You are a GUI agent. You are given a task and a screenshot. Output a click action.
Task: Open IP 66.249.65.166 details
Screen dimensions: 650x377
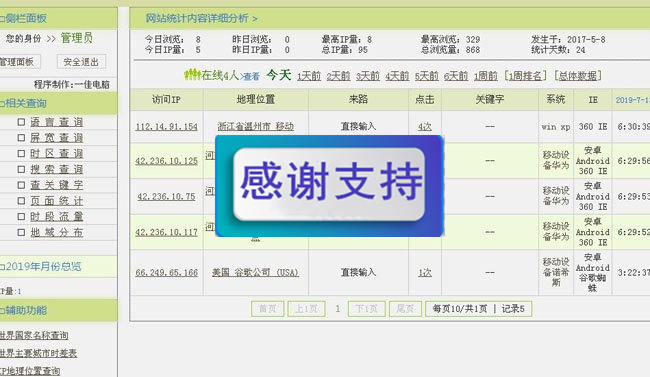(x=166, y=272)
